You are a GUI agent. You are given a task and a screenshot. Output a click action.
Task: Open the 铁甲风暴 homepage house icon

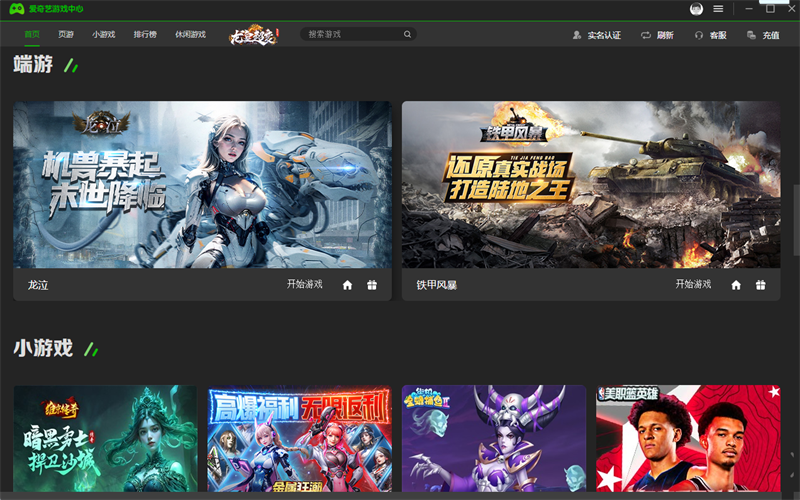[736, 285]
